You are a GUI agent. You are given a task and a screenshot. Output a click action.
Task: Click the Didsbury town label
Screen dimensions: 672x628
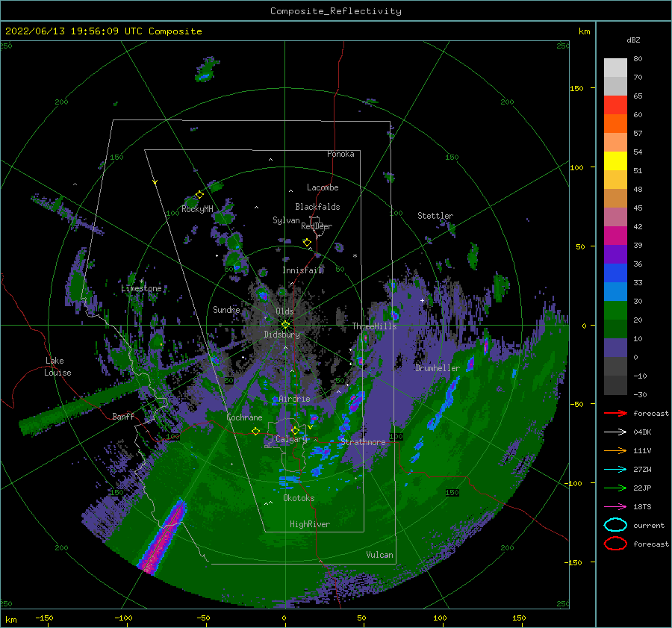[281, 335]
